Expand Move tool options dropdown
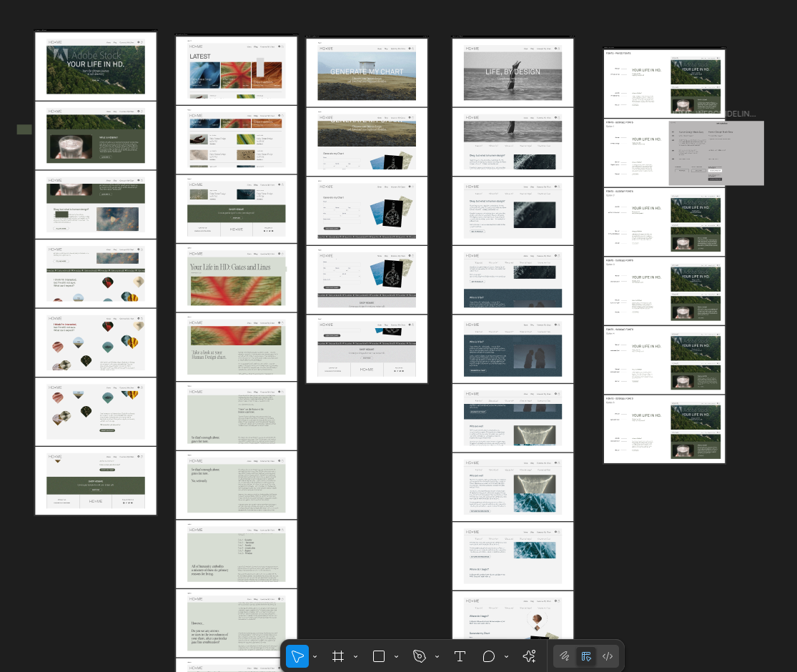This screenshot has height=672, width=797. click(x=315, y=656)
